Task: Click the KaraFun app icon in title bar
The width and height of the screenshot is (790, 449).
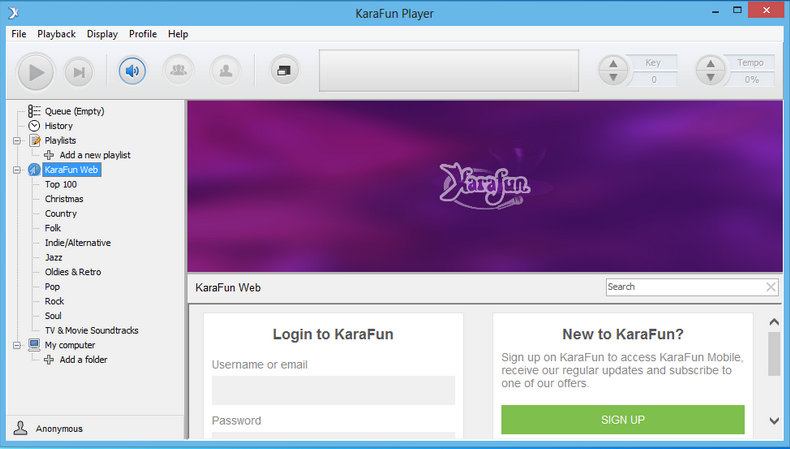Action: pos(14,13)
